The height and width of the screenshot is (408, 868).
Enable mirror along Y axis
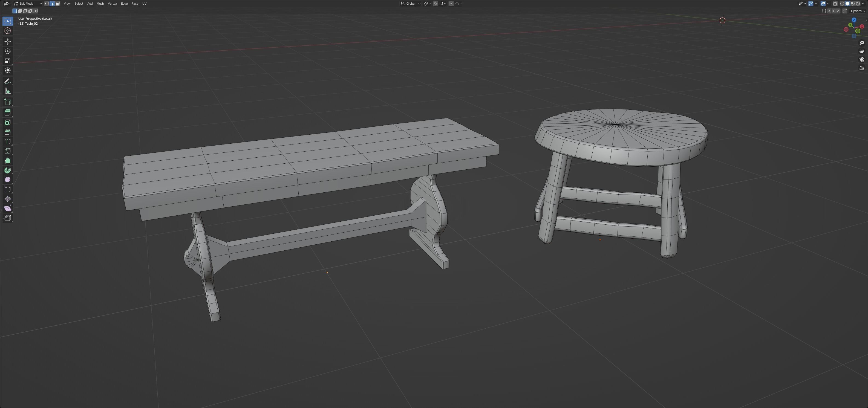834,11
